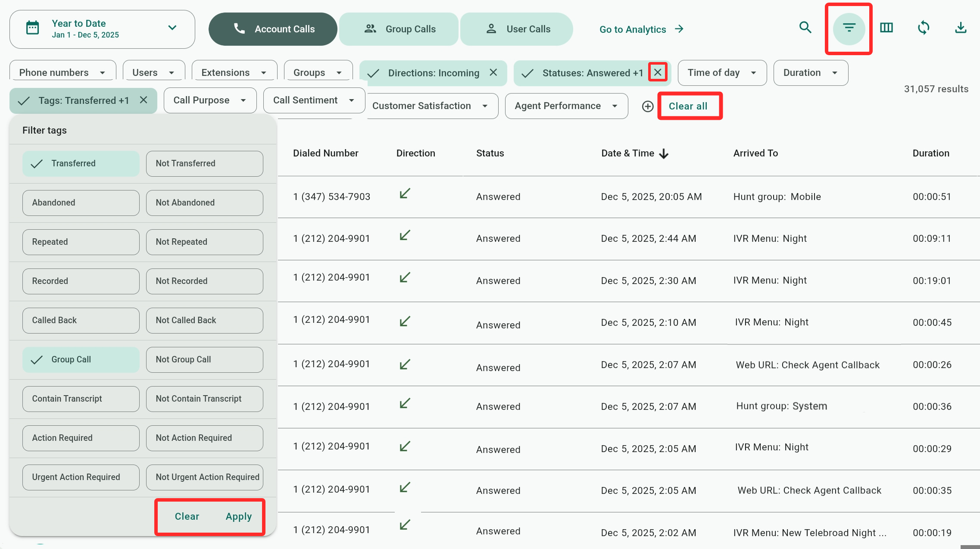Toggle the Recorded filter tag
The image size is (980, 549).
[81, 281]
